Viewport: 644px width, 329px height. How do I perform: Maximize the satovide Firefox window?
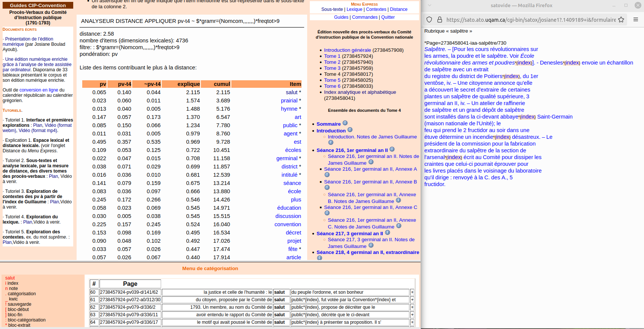626,5
